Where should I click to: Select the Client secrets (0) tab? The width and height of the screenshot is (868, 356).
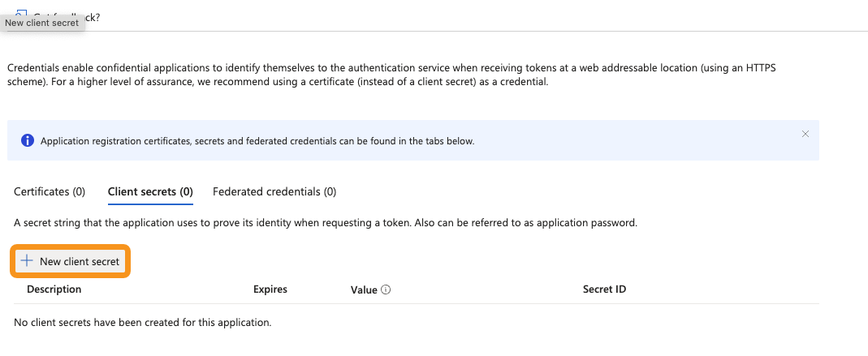pos(150,192)
